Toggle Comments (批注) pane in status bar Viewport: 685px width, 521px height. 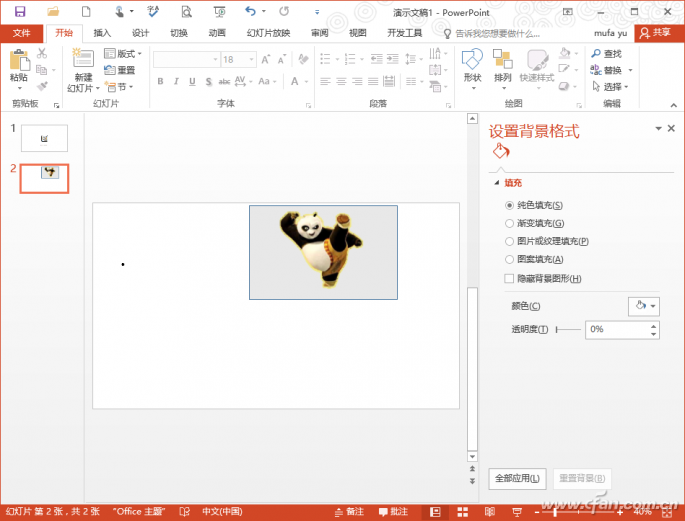tap(393, 512)
